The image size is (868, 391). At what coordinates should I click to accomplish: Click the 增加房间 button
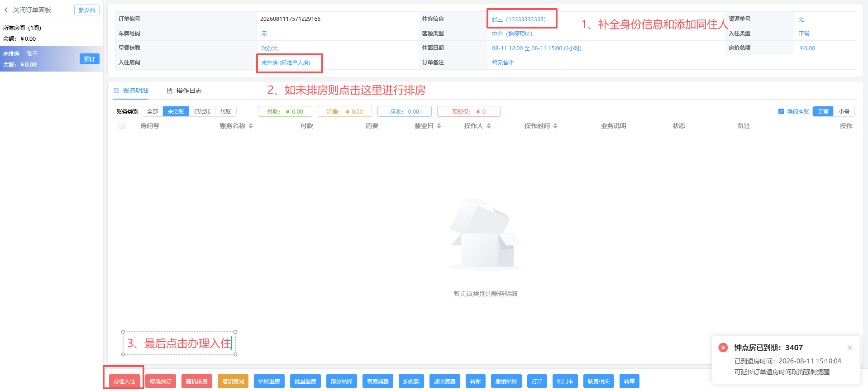click(233, 381)
